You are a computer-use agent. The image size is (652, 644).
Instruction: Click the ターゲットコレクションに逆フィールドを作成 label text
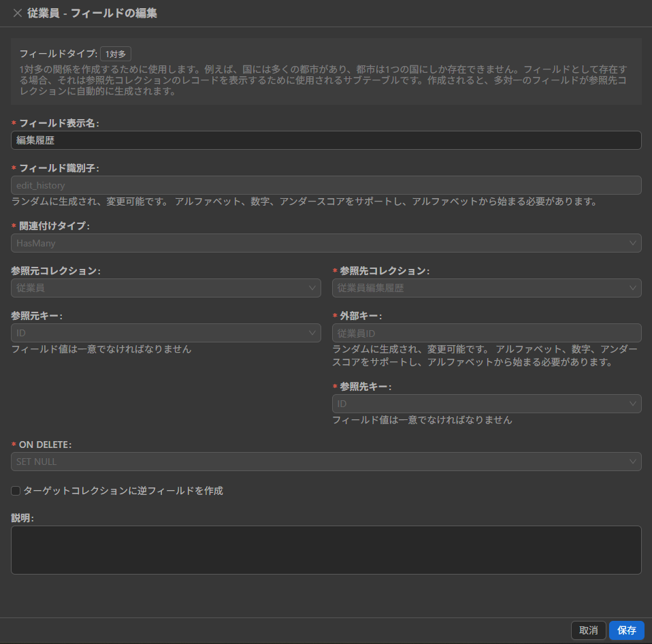click(x=123, y=491)
